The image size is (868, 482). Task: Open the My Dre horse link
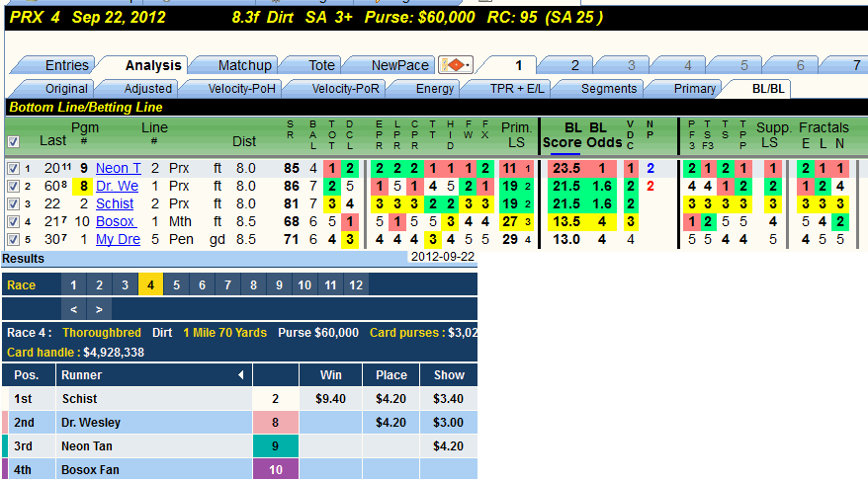[118, 239]
